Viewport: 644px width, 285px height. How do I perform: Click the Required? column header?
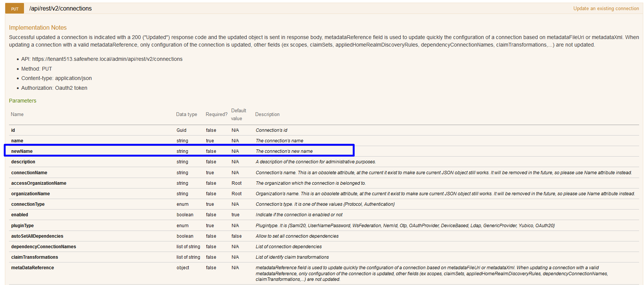click(216, 115)
